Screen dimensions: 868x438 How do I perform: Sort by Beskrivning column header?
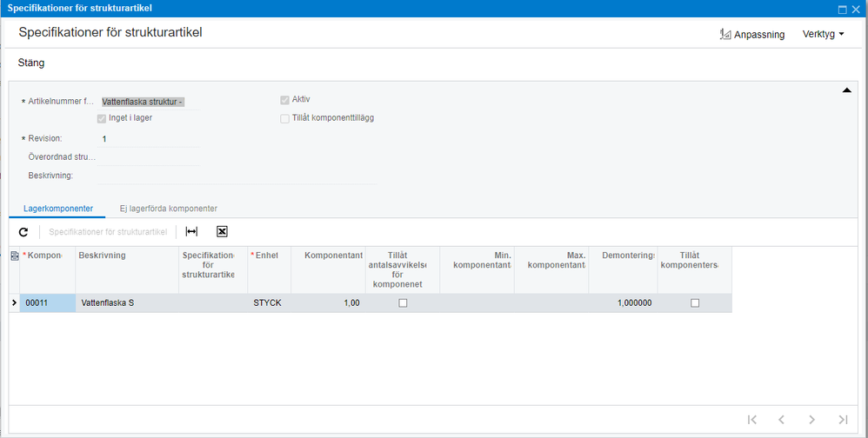127,270
